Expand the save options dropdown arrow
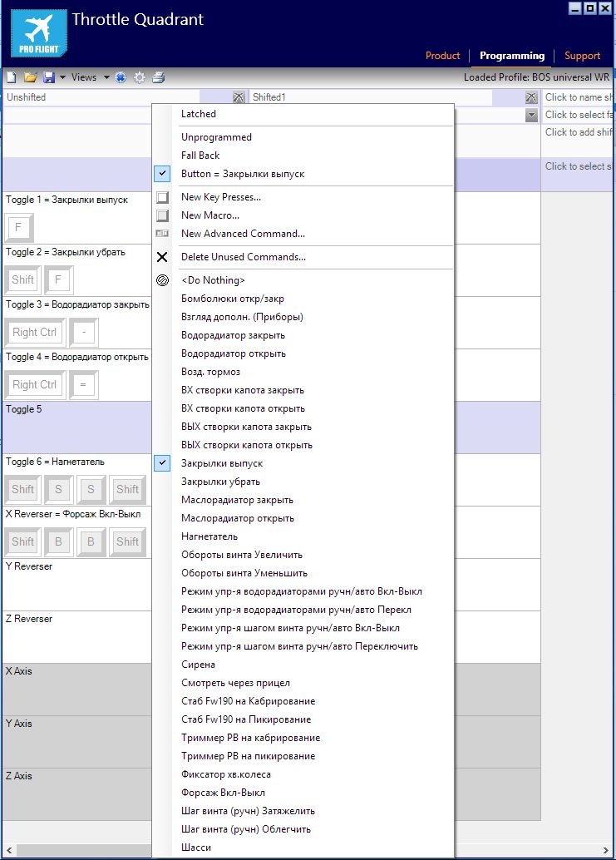The height and width of the screenshot is (860, 616). tap(62, 77)
